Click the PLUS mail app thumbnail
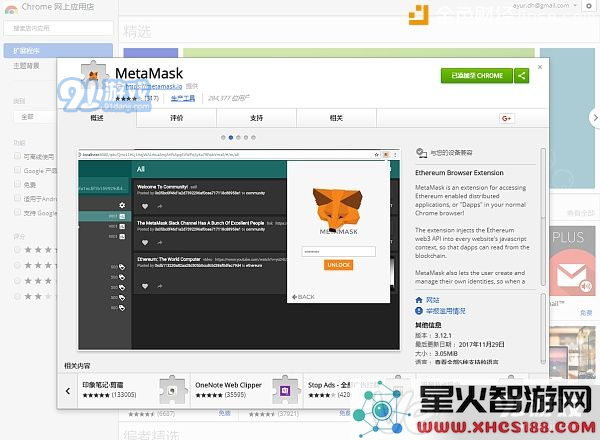 (x=573, y=262)
